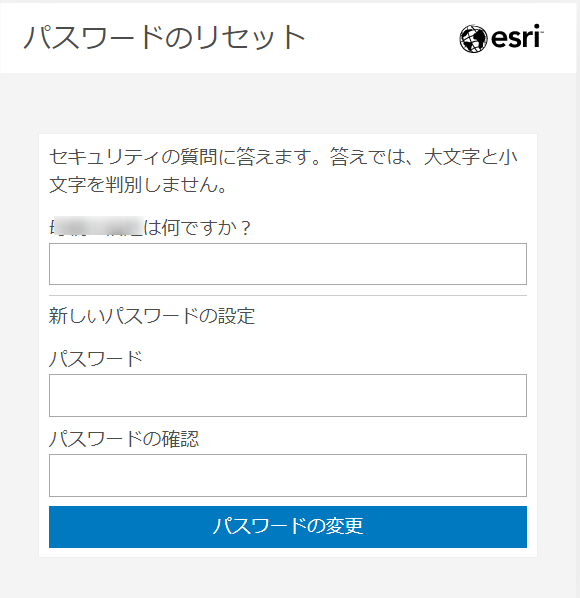Submit with the パスワードの変更 button
This screenshot has width=580, height=598.
pyautogui.click(x=288, y=527)
